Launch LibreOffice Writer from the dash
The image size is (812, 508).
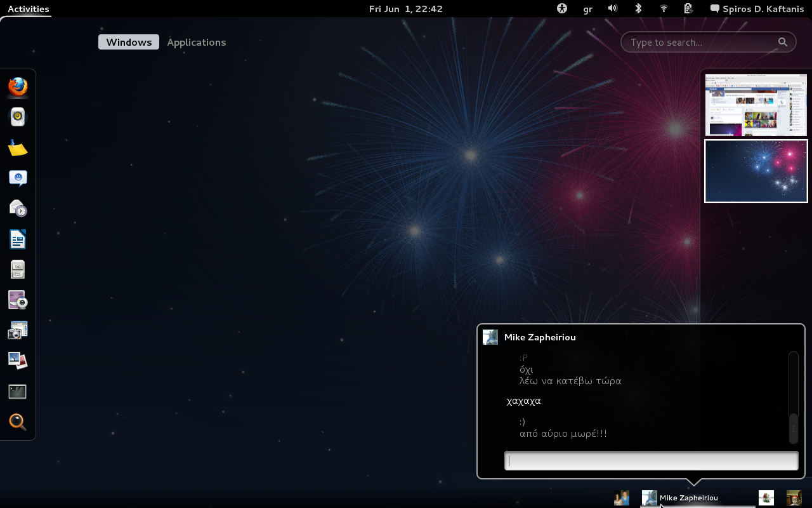(x=18, y=239)
